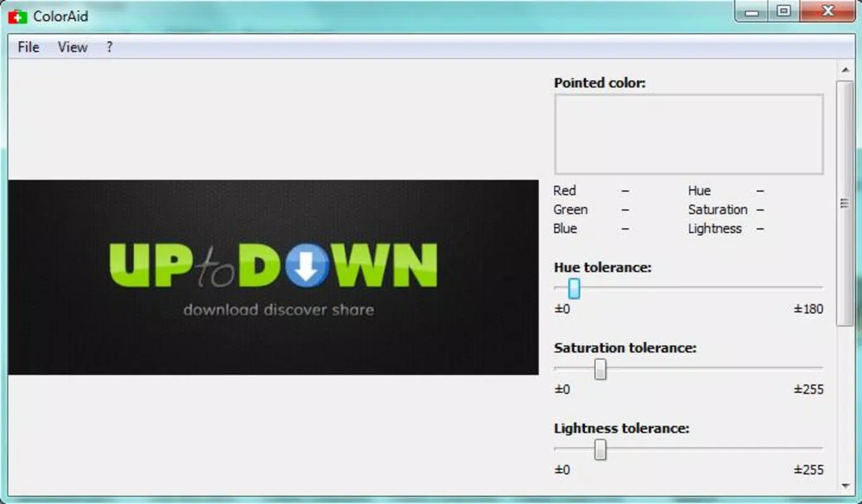The image size is (862, 504).
Task: Click the 'Lightness' value label
Action: (714, 228)
